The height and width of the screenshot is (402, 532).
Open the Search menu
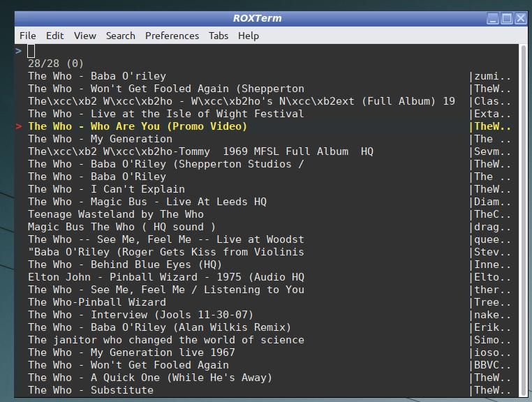[x=121, y=36]
